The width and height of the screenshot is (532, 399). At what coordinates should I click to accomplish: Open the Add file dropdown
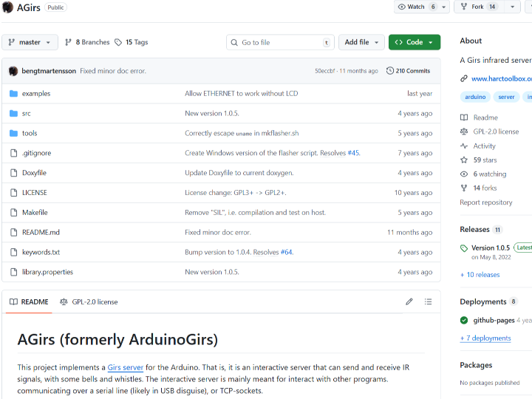361,42
